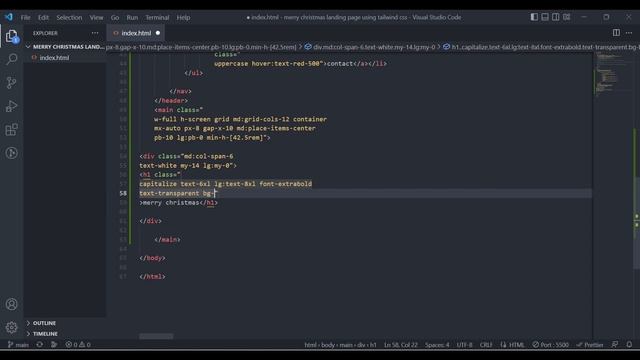Screen dimensions: 640x360
Task: Open errors and warnings count in status bar
Action: click(x=78, y=345)
